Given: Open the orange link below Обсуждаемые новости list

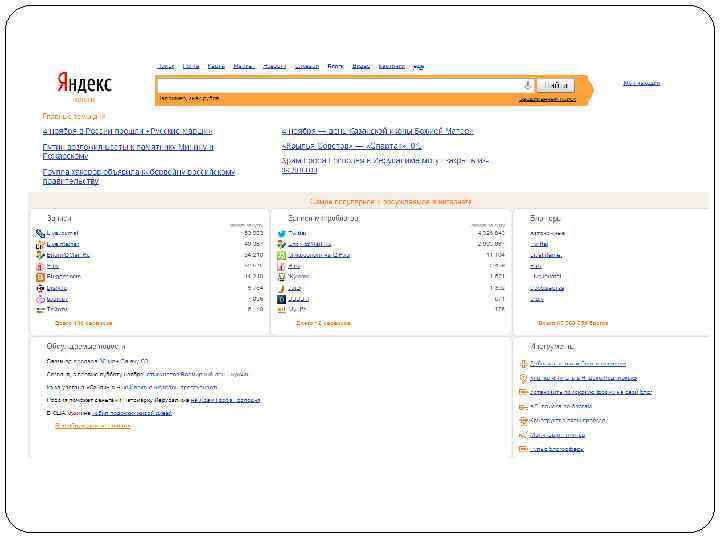Looking at the screenshot, I should click(95, 426).
